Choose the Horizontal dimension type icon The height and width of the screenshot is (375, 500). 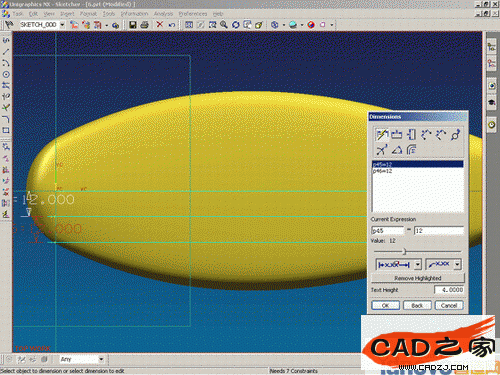(x=396, y=134)
